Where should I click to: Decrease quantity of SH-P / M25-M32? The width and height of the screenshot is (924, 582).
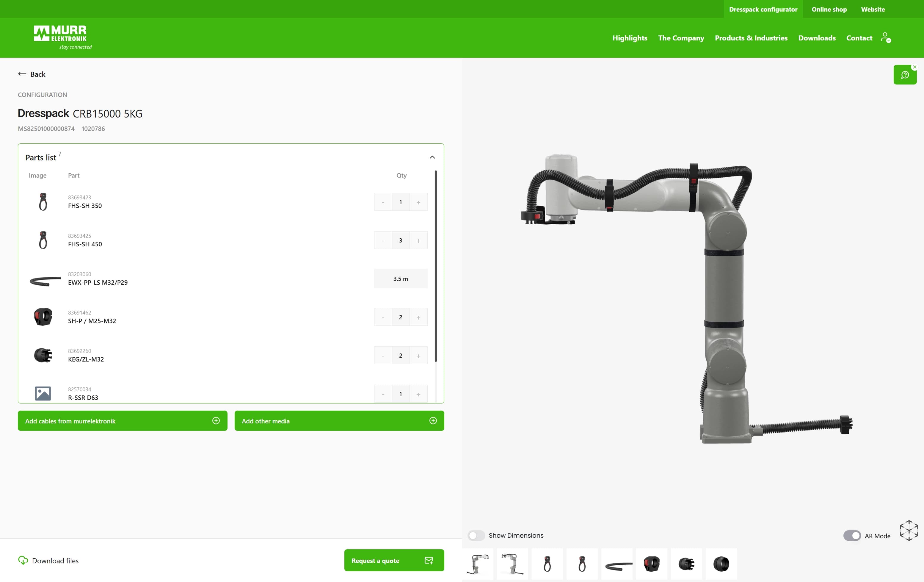(x=383, y=317)
